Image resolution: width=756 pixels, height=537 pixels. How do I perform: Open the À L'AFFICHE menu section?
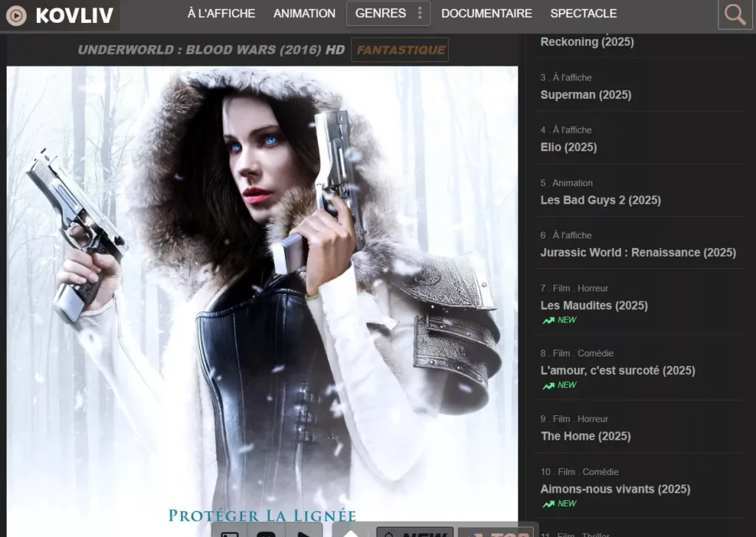[x=221, y=13]
